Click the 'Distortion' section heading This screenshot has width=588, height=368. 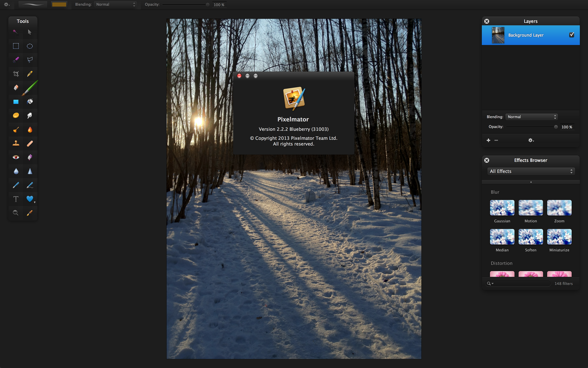501,263
